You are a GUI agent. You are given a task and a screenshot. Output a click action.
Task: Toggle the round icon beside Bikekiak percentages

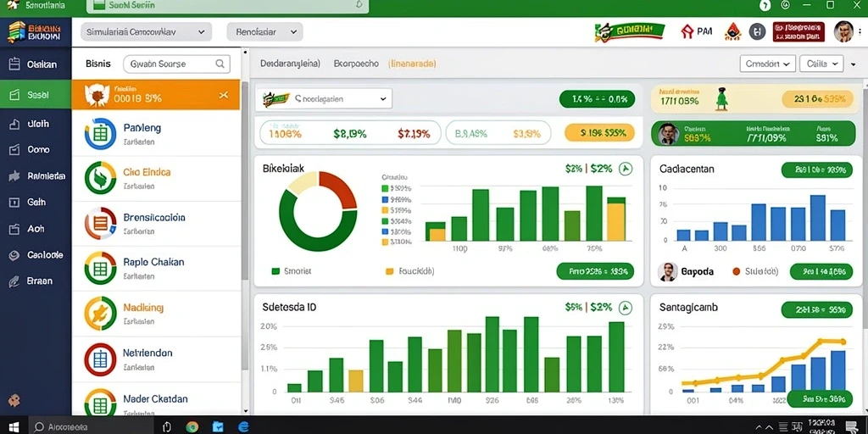(625, 169)
